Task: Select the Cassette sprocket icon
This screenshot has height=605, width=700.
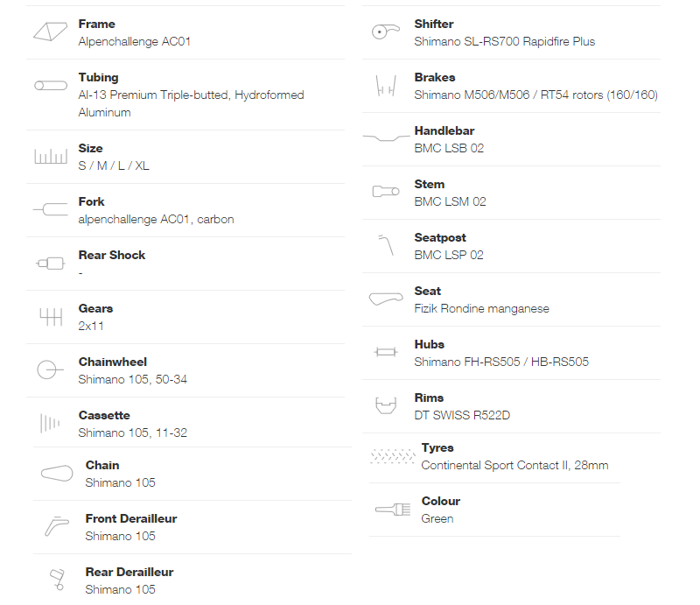Action: (50, 423)
